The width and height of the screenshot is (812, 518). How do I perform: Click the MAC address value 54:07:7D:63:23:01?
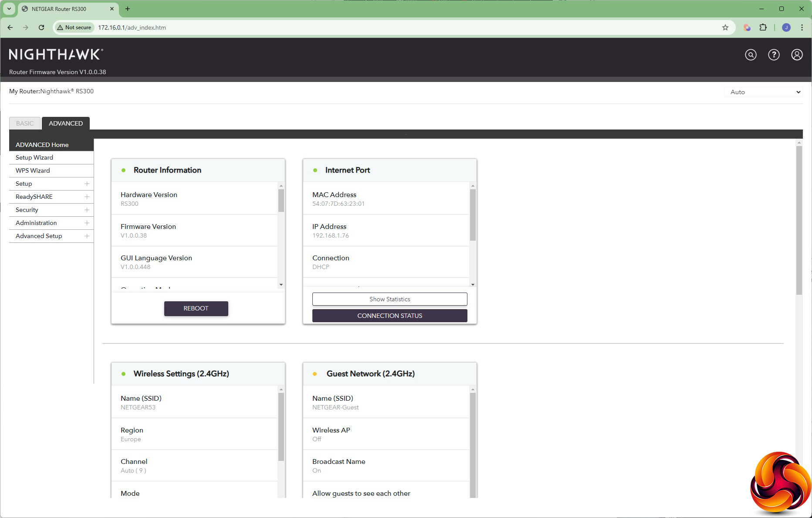tap(338, 204)
